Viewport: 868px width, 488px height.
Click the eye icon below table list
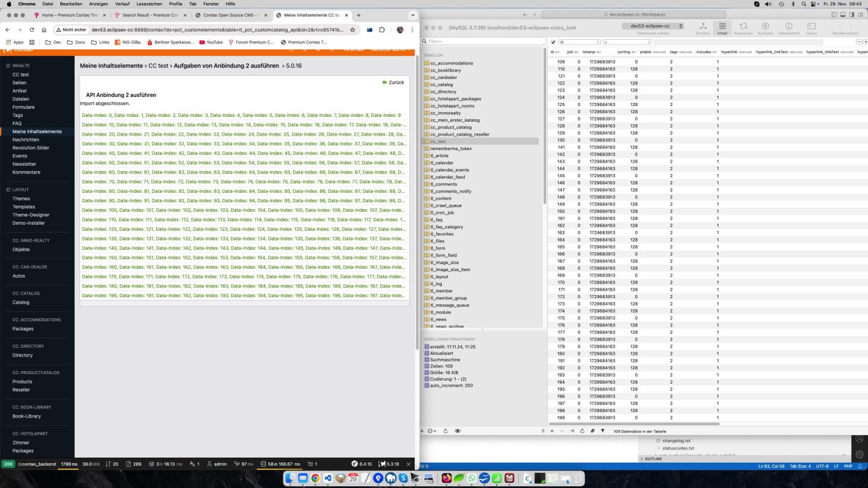(x=458, y=431)
